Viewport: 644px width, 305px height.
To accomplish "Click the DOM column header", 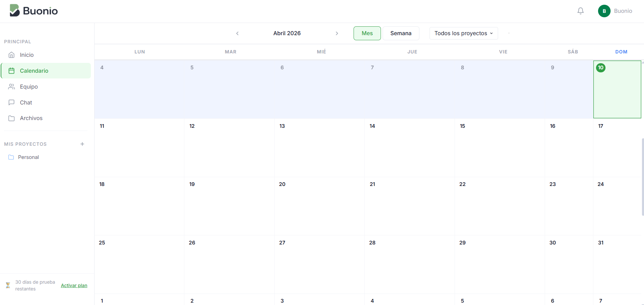I will tap(621, 52).
